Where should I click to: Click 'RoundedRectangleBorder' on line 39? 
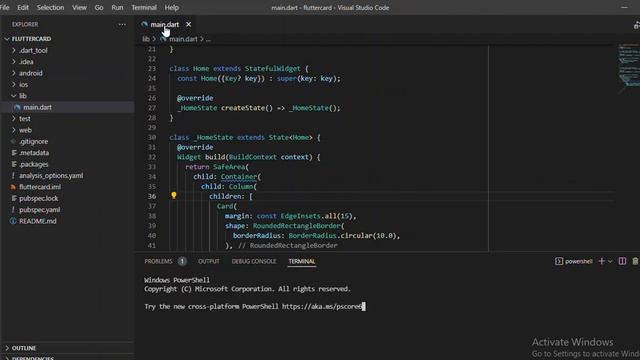(x=297, y=226)
